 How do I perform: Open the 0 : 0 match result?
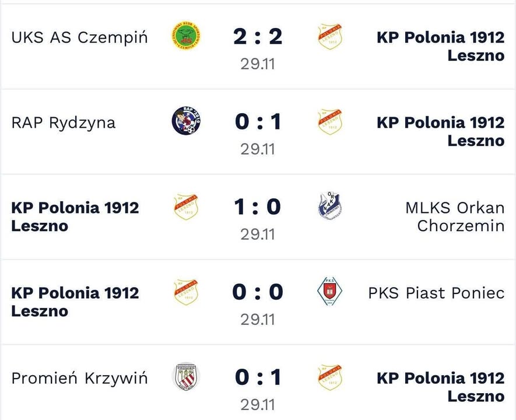[258, 292]
